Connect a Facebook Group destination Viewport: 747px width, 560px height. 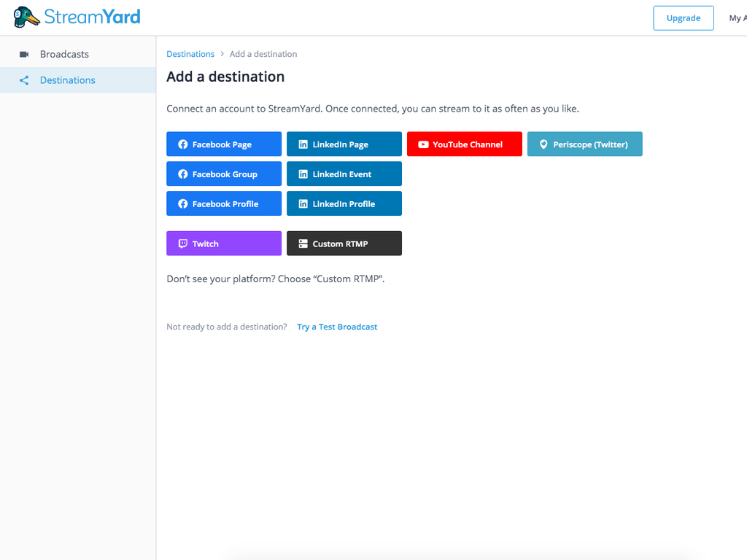coord(224,174)
